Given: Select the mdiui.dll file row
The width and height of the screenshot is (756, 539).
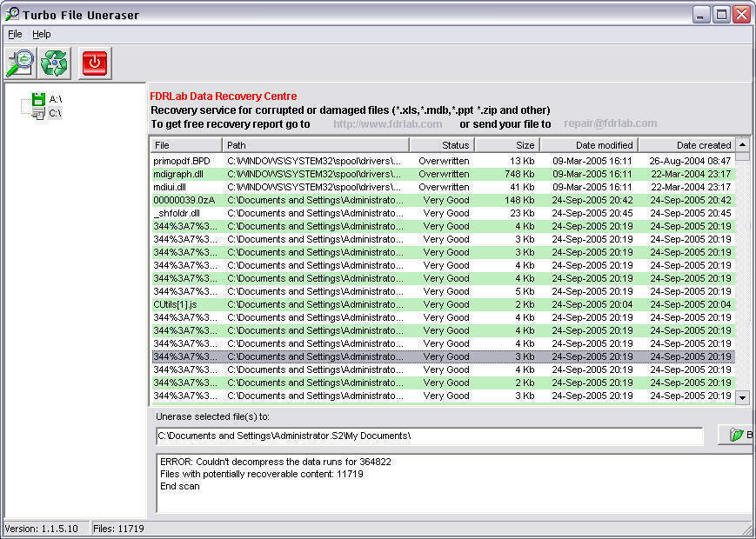Looking at the screenshot, I should point(443,187).
